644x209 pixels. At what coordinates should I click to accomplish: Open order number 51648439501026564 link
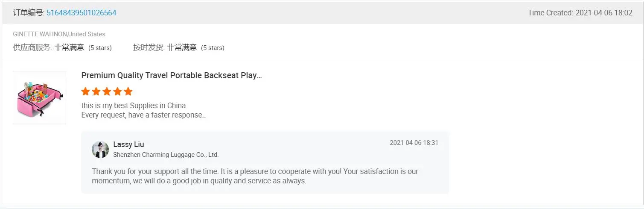(x=81, y=13)
